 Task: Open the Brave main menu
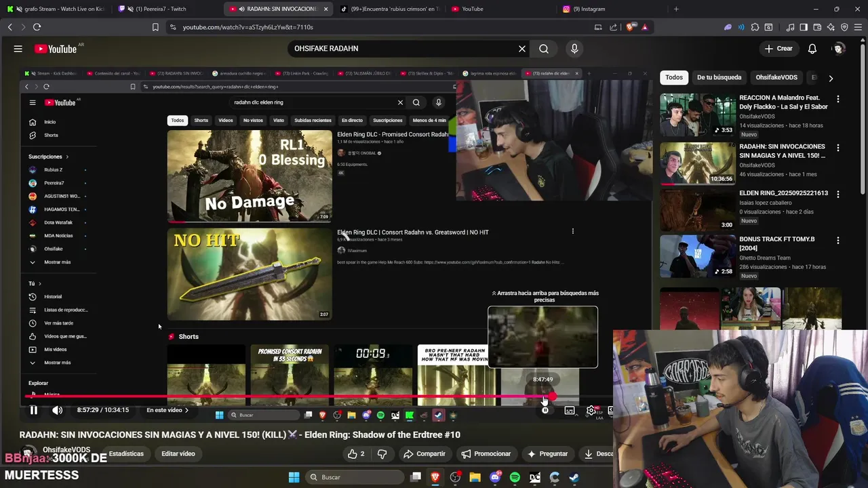pos(858,27)
